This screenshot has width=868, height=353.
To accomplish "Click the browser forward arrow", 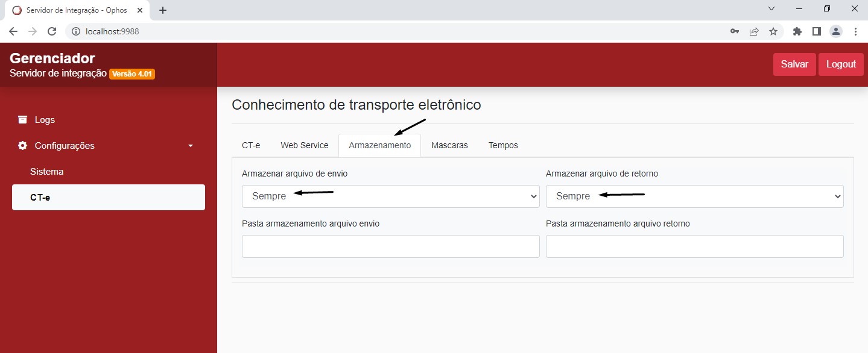I will [x=33, y=31].
